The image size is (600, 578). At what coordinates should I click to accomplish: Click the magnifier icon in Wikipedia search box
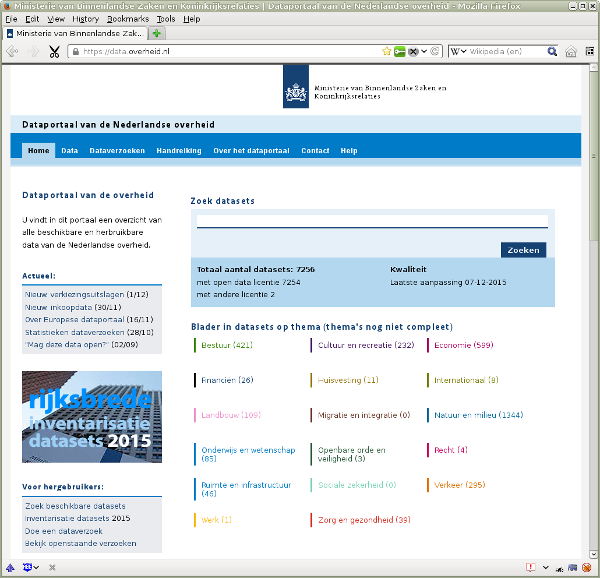[552, 51]
